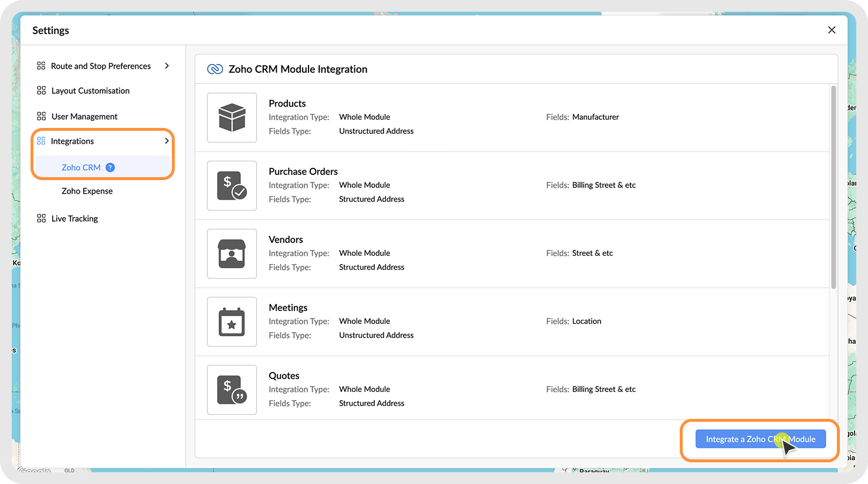Select the Integrations menu item
The image size is (868, 484).
(x=72, y=141)
